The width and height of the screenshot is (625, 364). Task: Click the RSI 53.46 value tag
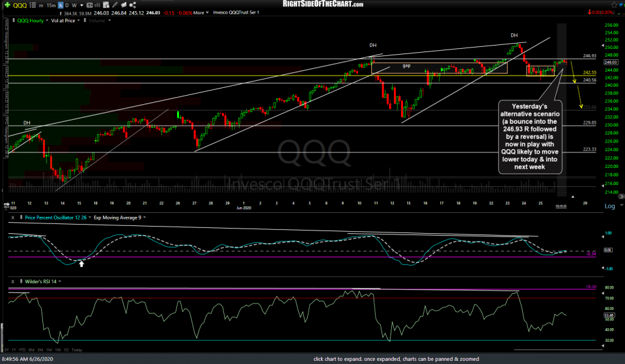(609, 315)
